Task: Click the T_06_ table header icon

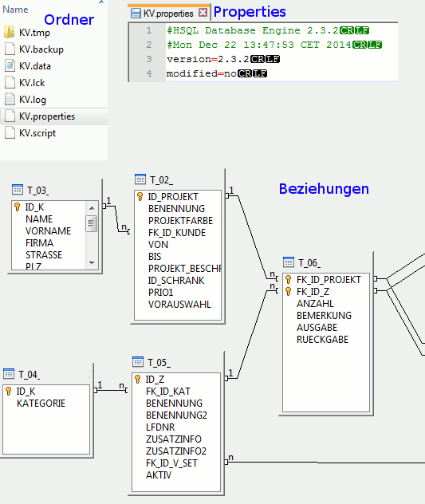Action: 289,262
